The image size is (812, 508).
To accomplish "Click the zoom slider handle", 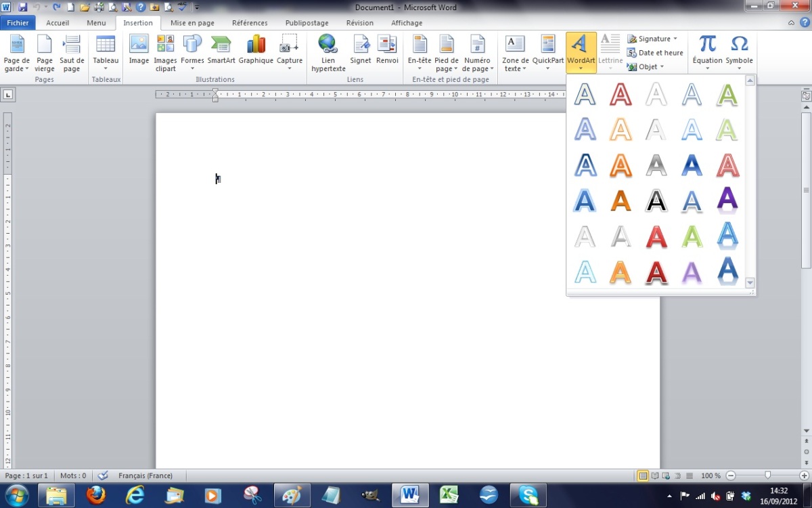I will point(767,475).
